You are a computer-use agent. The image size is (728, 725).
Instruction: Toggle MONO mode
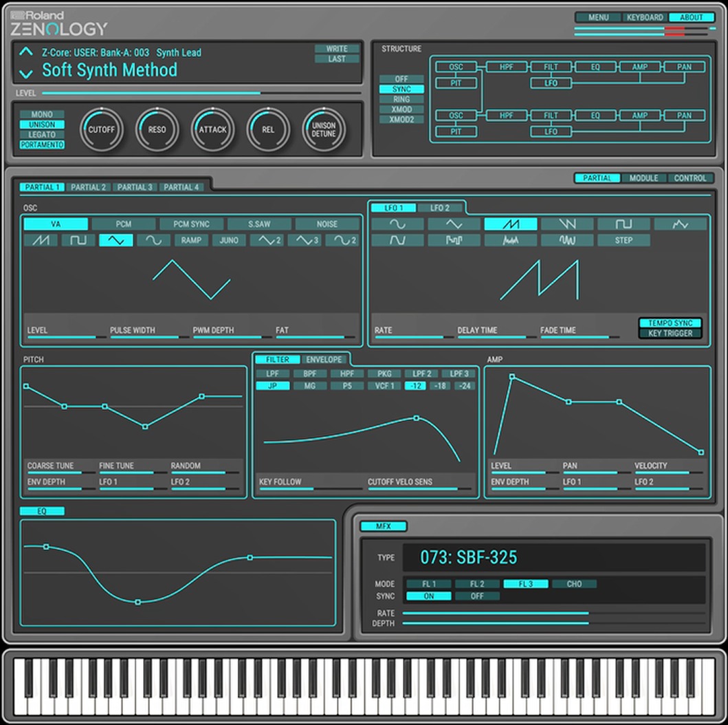[x=42, y=114]
